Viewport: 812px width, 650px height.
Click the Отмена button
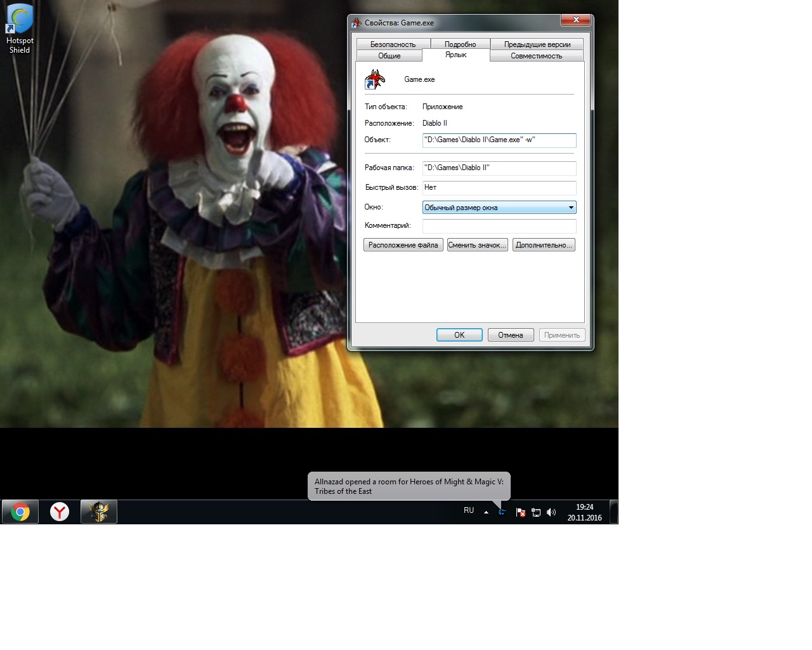click(x=511, y=335)
